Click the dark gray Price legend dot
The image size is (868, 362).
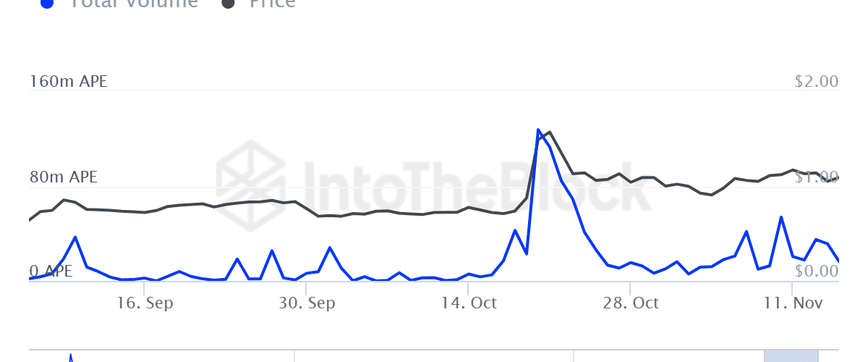coord(229,3)
